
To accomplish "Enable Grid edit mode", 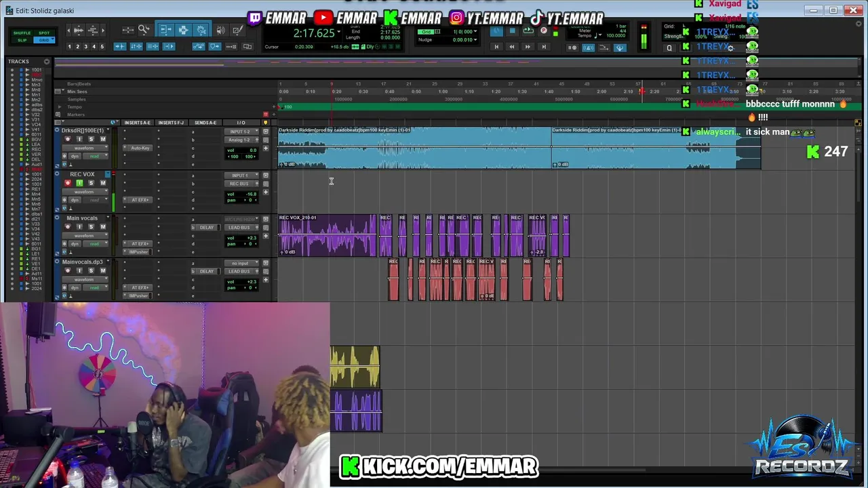I will (44, 40).
